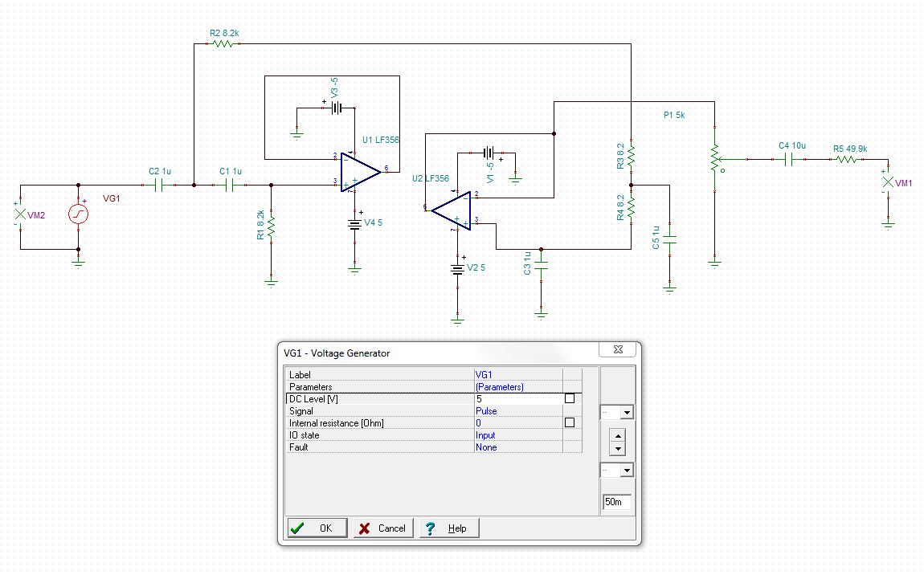Click the 50m value input field
This screenshot has width=924, height=575.
click(x=614, y=501)
